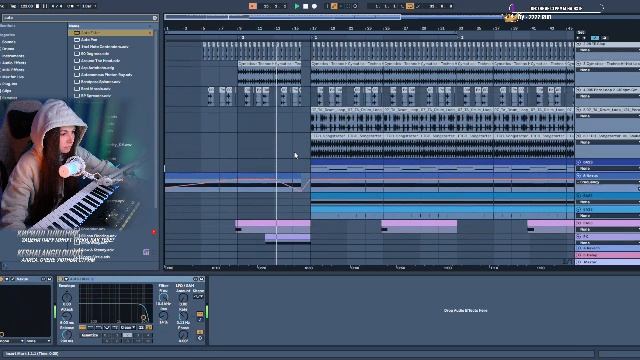Select the A Reverb return track
The image size is (640, 360).
click(x=608, y=248)
